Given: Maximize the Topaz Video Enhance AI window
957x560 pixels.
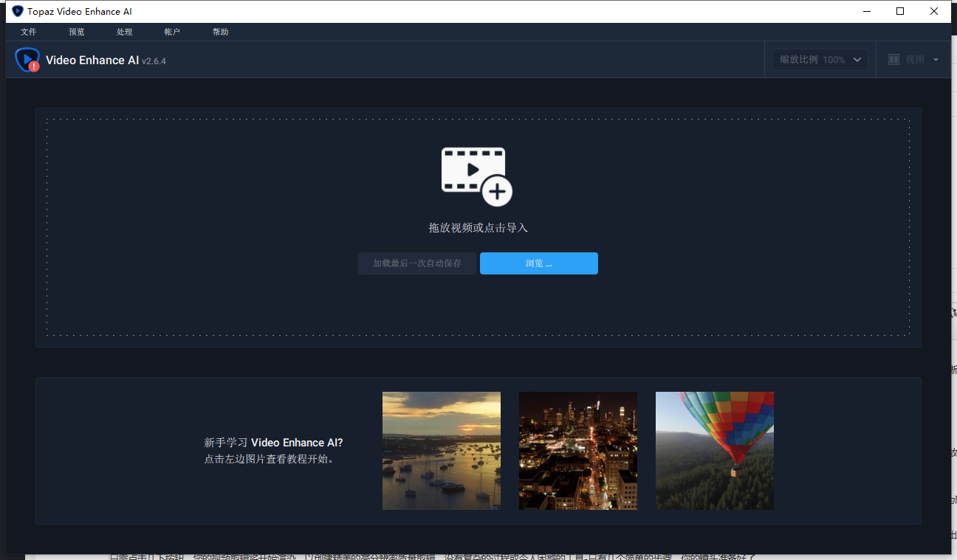Looking at the screenshot, I should pyautogui.click(x=900, y=11).
